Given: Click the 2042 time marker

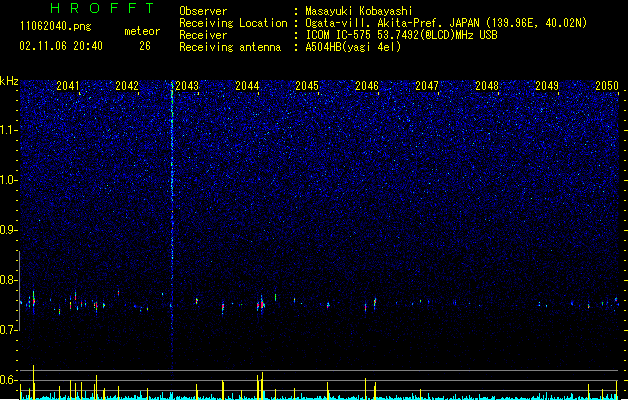Looking at the screenshot, I should (127, 85).
